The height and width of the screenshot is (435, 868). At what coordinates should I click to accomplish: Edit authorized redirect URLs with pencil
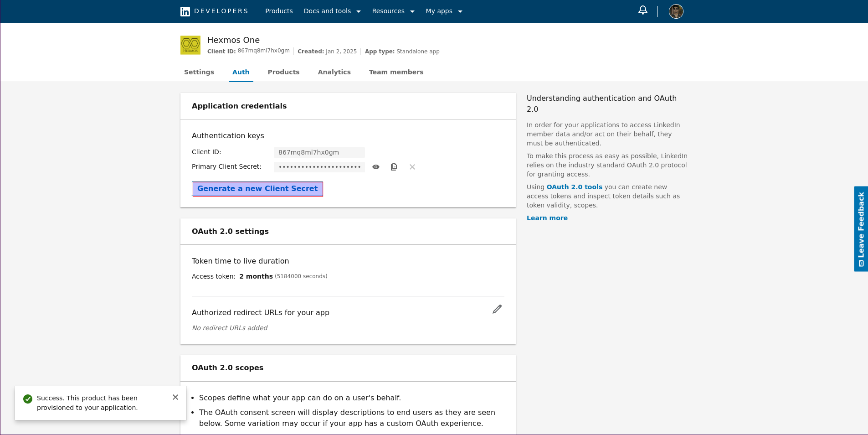coord(497,309)
